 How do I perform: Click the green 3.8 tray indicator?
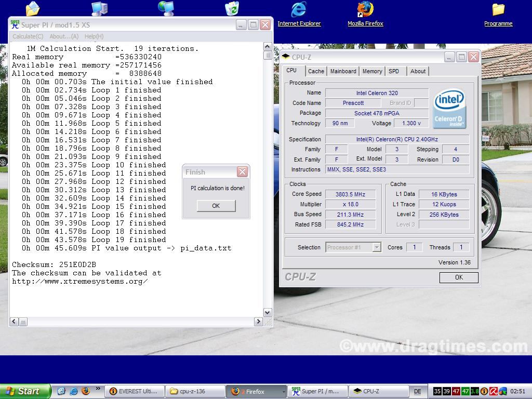tap(475, 392)
